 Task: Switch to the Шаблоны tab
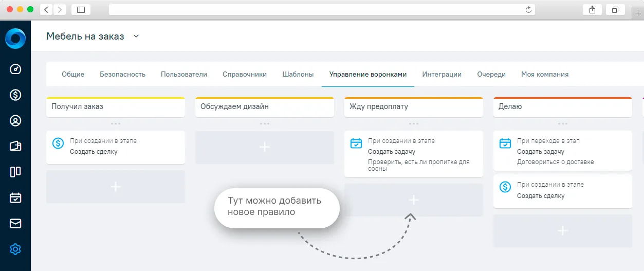coord(298,74)
